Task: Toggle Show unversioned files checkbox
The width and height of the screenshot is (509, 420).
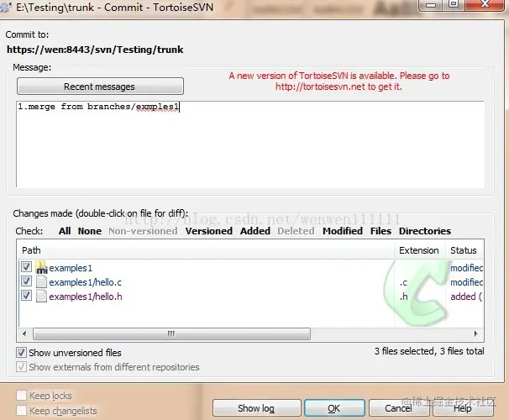Action: pyautogui.click(x=22, y=353)
